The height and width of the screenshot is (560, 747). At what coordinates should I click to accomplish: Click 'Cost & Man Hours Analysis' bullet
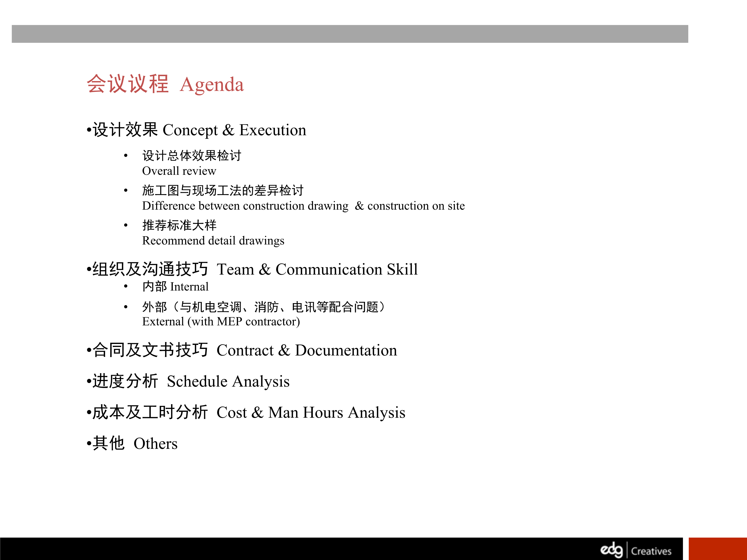coord(246,412)
